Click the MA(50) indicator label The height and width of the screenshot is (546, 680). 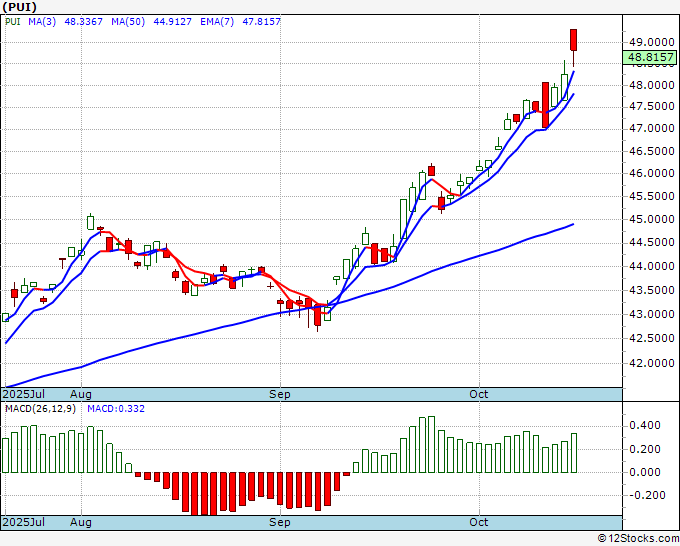(x=128, y=21)
